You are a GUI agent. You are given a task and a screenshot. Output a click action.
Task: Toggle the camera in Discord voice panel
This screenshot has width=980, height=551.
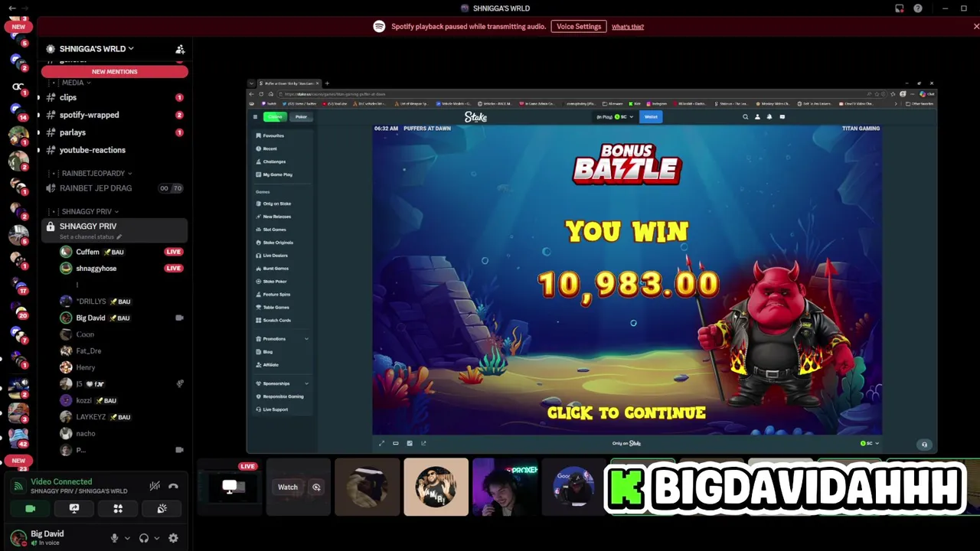31,508
